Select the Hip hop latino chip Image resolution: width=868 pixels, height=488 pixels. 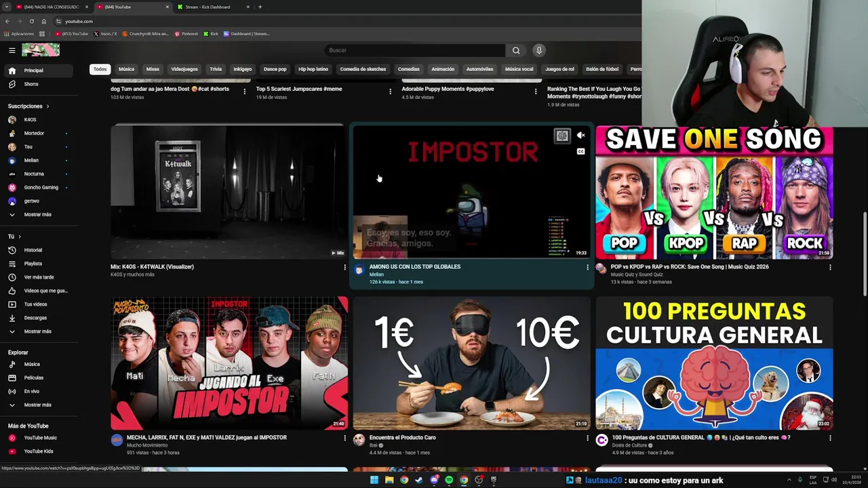point(313,69)
